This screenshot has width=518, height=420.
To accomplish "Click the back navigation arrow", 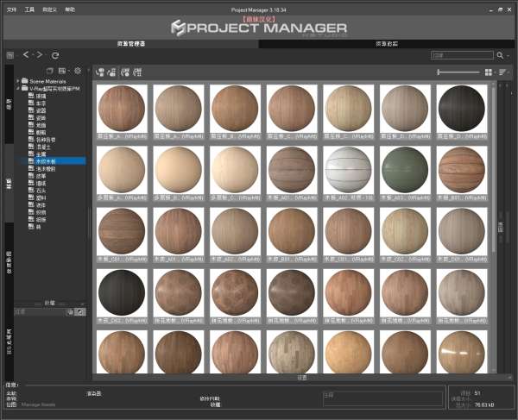I will [26, 54].
